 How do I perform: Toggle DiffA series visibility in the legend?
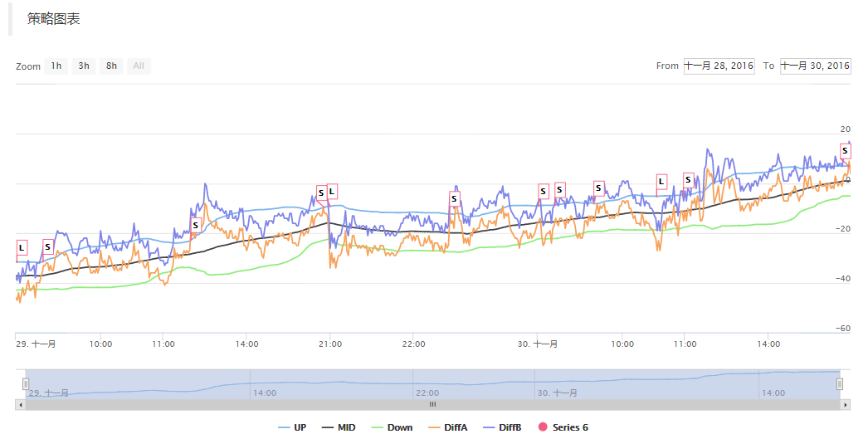pos(448,427)
